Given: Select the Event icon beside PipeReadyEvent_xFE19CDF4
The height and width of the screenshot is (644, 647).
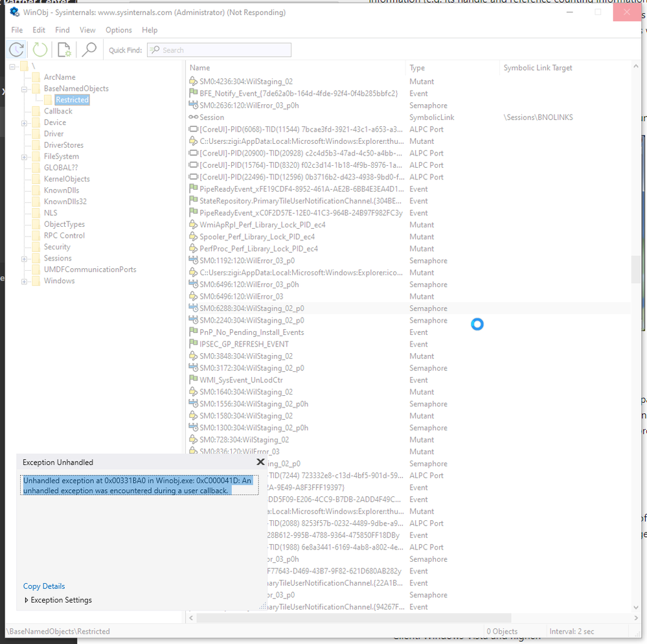Looking at the screenshot, I should 193,189.
